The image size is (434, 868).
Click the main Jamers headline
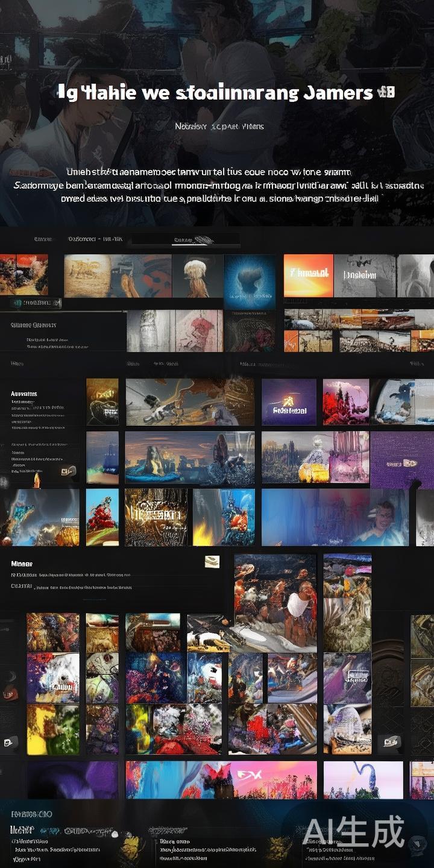pyautogui.click(x=225, y=93)
